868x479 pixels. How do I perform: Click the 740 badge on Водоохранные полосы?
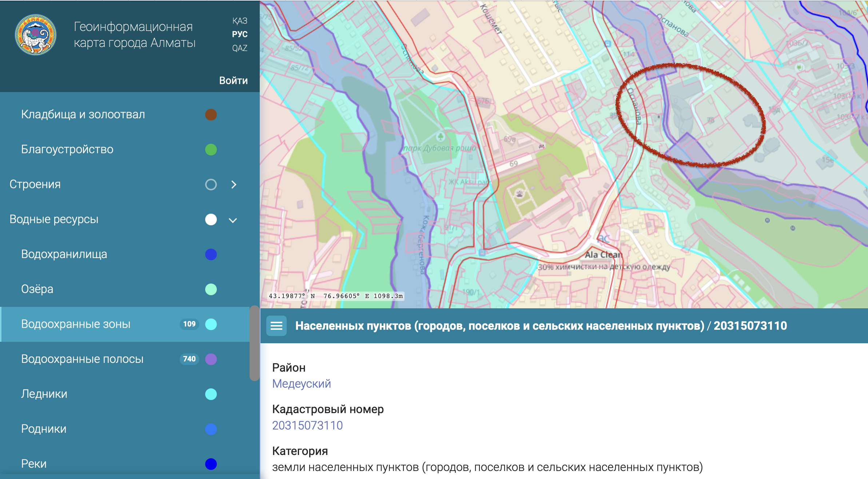click(189, 359)
